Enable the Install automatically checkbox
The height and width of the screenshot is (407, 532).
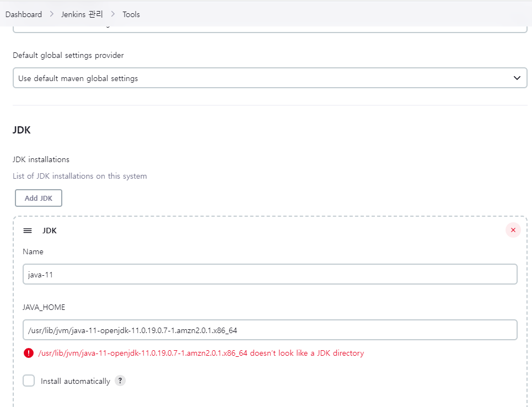click(x=29, y=381)
